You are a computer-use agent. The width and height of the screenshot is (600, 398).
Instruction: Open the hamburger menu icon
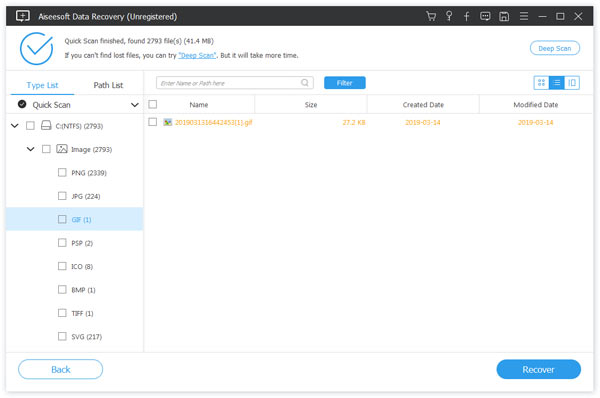pos(524,16)
